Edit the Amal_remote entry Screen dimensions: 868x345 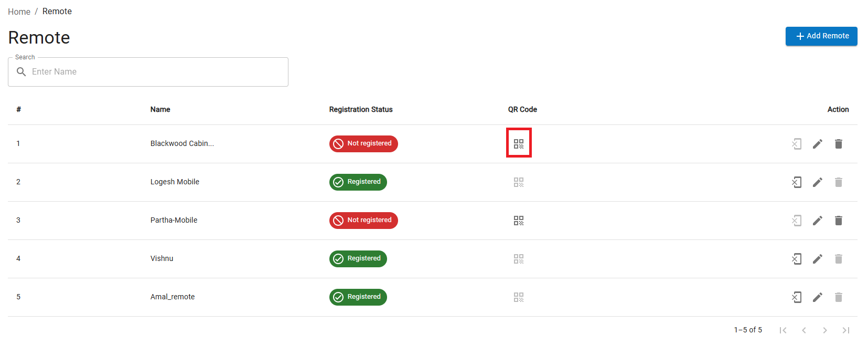[x=817, y=297]
